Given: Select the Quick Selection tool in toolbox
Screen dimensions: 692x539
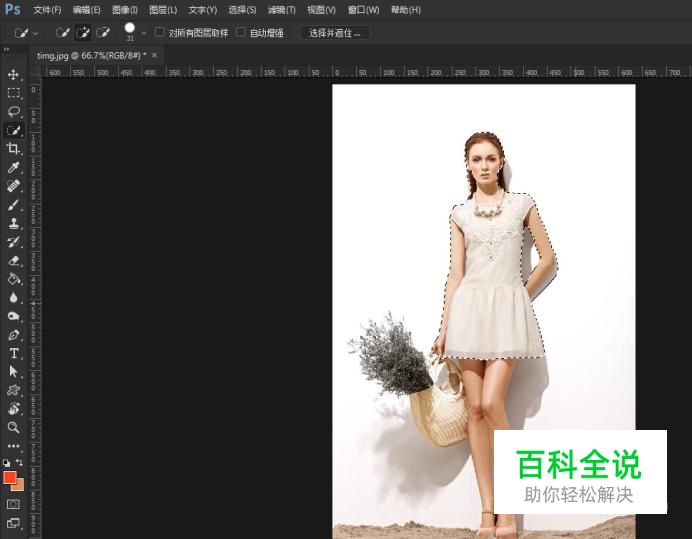Looking at the screenshot, I should [13, 130].
